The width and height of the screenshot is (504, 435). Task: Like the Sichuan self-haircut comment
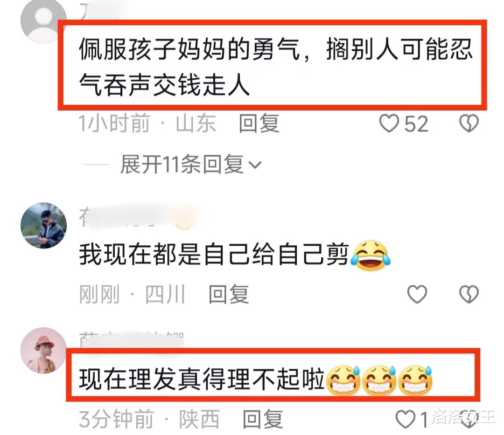coord(417,294)
